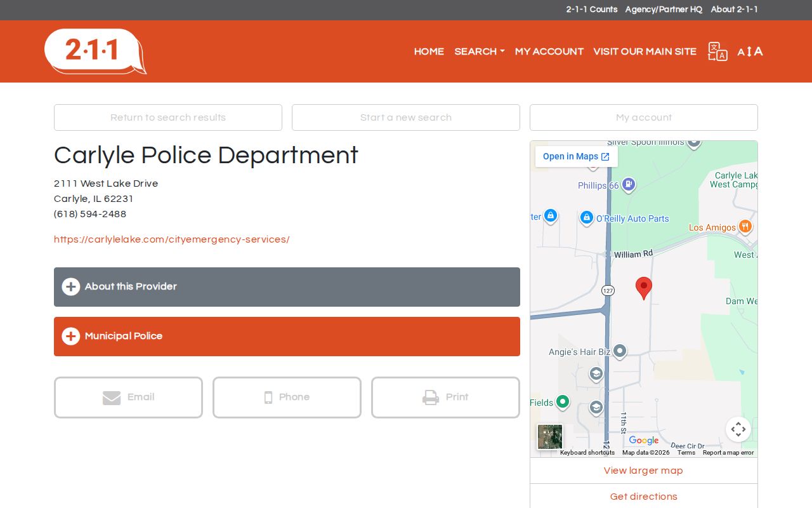The width and height of the screenshot is (812, 508).
Task: Open Agency/Partner HQ link
Action: pos(664,10)
